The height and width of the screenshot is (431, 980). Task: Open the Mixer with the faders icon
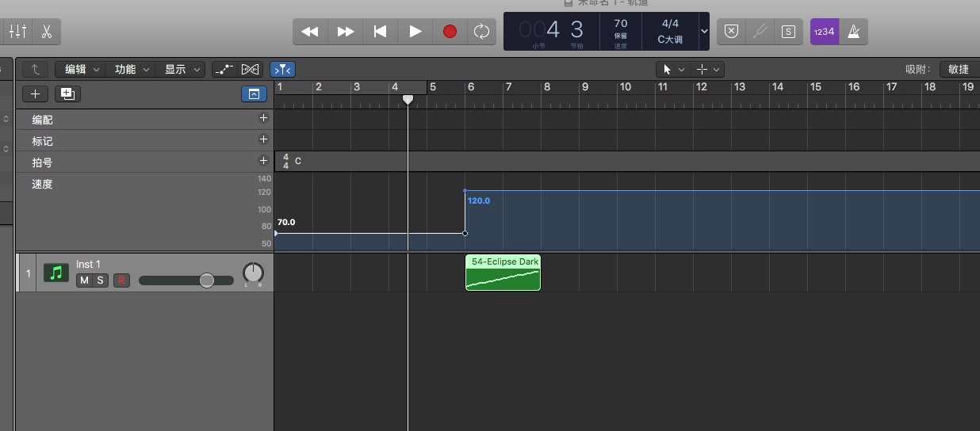[x=17, y=32]
